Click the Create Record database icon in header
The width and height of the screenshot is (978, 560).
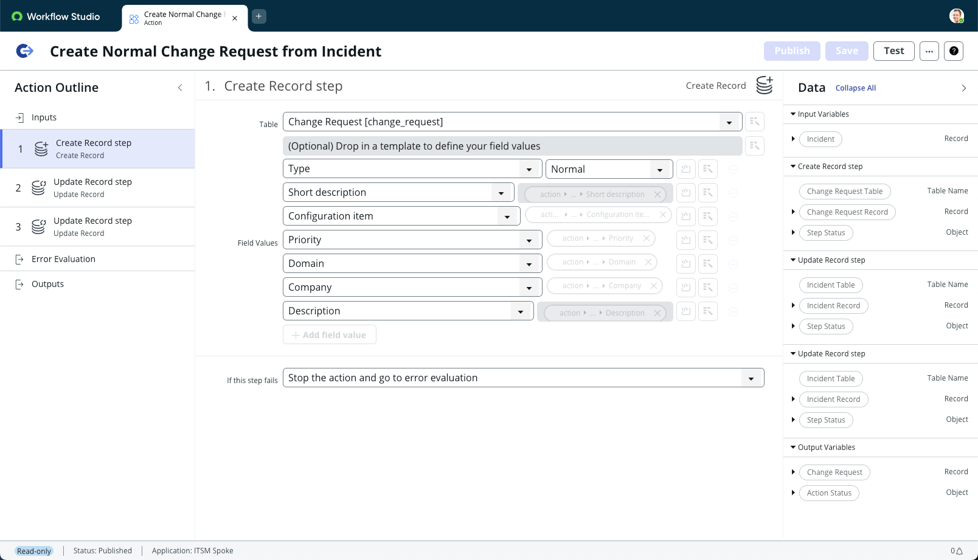tap(765, 86)
